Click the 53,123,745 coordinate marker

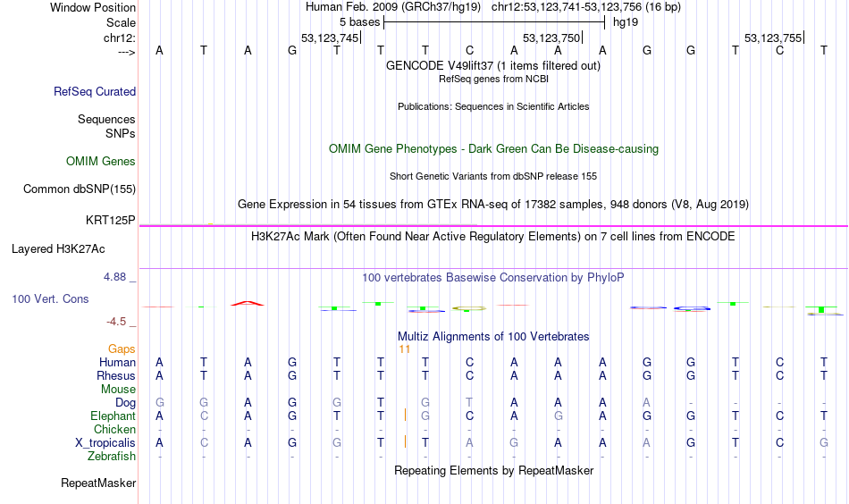point(331,38)
